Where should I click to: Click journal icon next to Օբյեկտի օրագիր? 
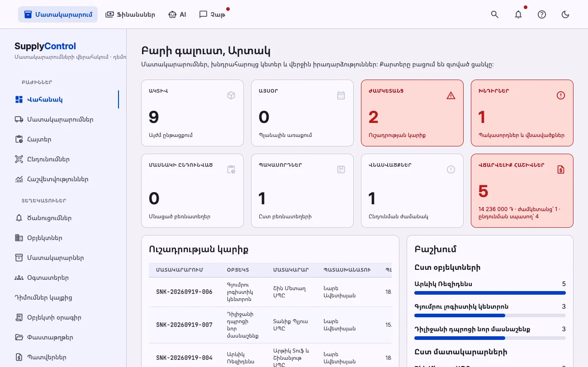tap(19, 317)
